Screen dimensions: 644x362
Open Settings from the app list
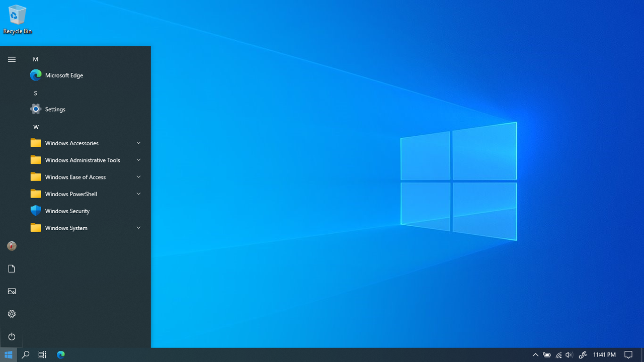click(86, 109)
